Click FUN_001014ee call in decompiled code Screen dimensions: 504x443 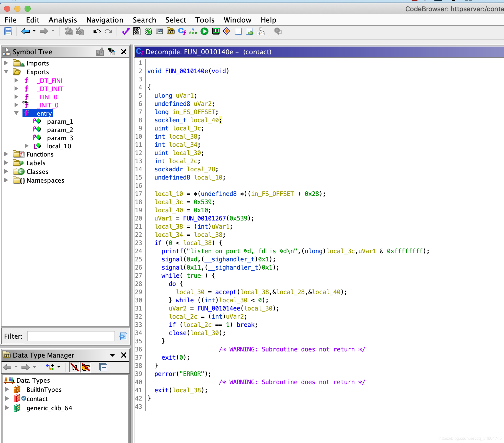point(219,308)
